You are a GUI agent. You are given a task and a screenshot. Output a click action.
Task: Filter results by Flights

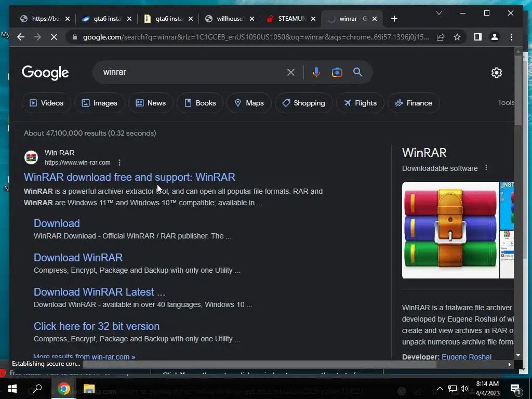point(360,103)
